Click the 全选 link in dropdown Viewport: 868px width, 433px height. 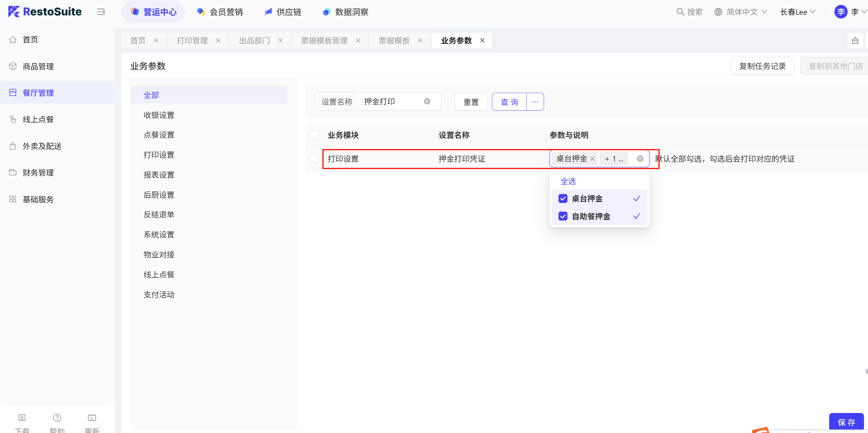tap(568, 181)
